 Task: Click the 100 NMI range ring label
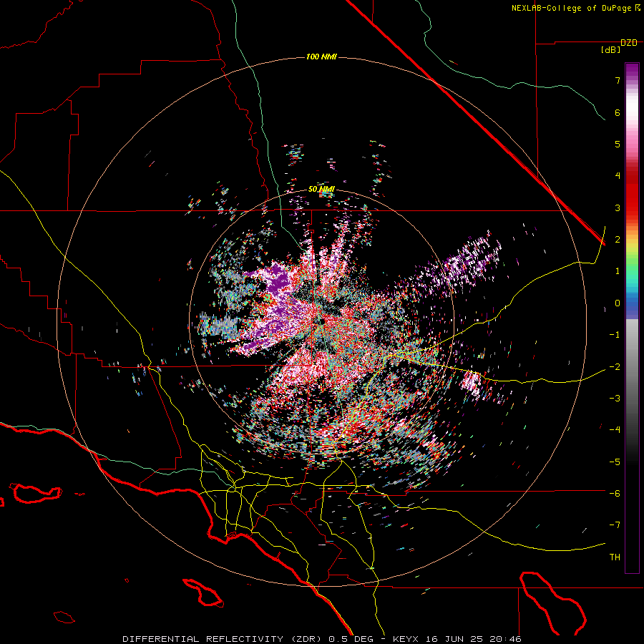point(321,57)
